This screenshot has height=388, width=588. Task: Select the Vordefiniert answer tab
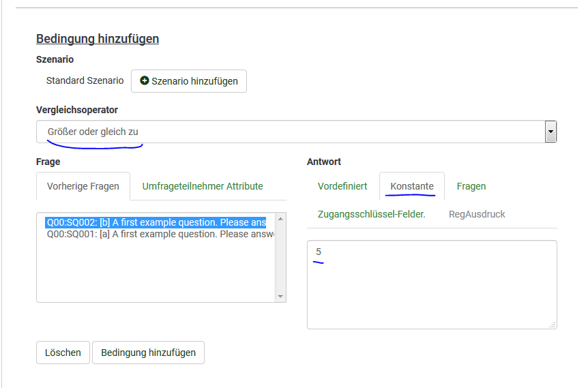tap(342, 186)
